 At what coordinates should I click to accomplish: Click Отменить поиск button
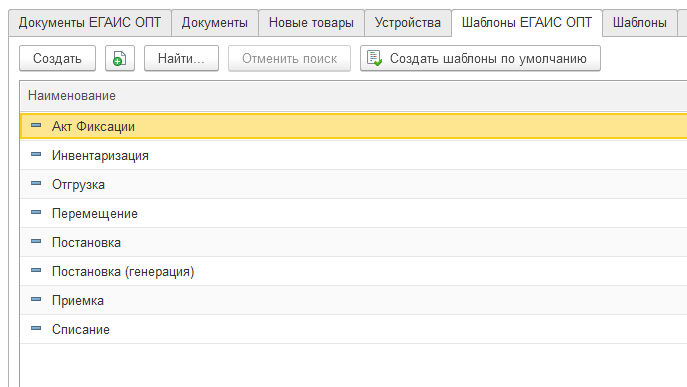pos(289,58)
